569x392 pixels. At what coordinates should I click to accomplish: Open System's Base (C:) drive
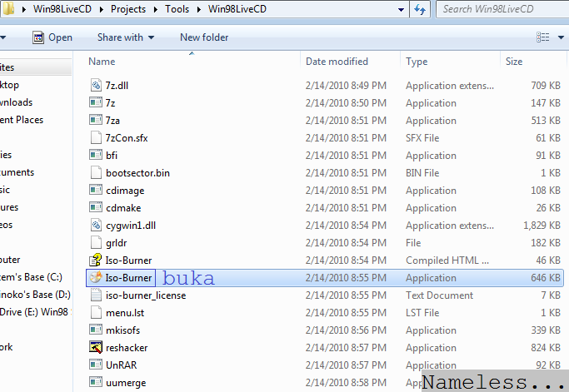point(31,277)
